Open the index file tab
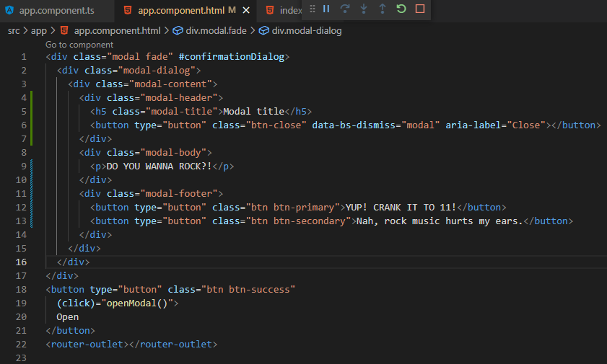This screenshot has height=364, width=607. (x=290, y=11)
